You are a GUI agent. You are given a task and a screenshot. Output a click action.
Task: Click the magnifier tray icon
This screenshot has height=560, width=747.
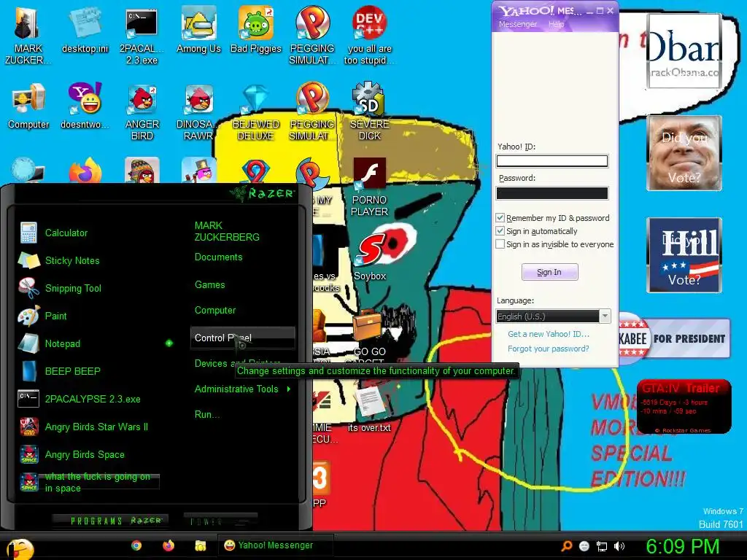(x=566, y=545)
